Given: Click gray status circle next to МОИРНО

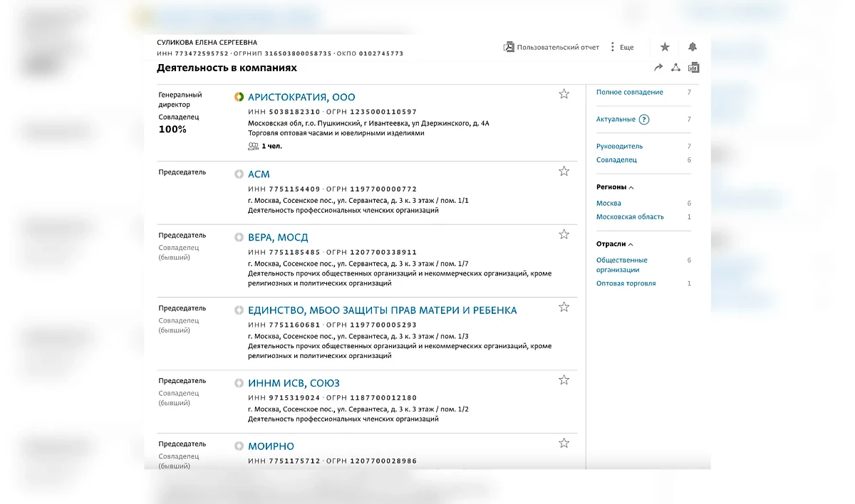Looking at the screenshot, I should pyautogui.click(x=239, y=446).
